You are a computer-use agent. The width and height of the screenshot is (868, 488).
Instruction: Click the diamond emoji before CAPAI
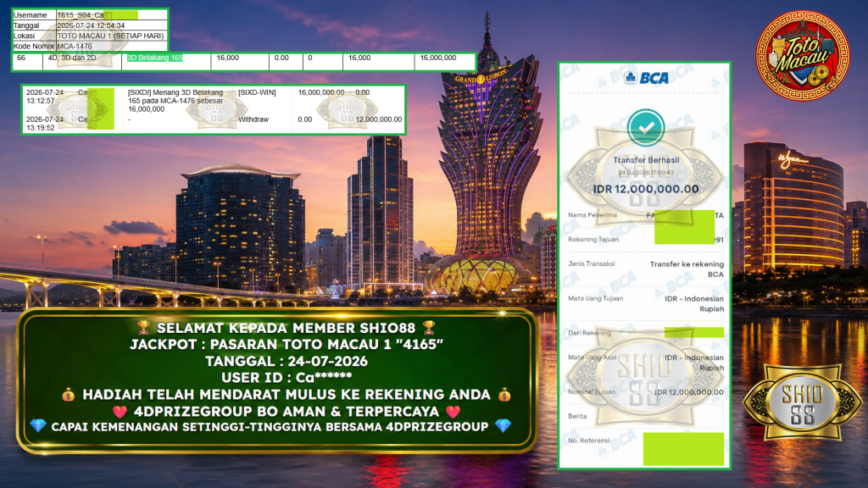(x=38, y=426)
